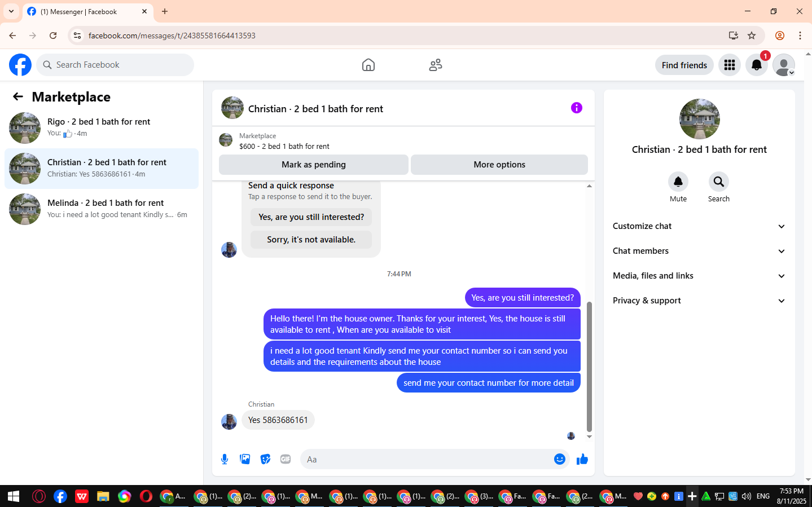
Task: Click the volume icon in system tray
Action: [747, 496]
